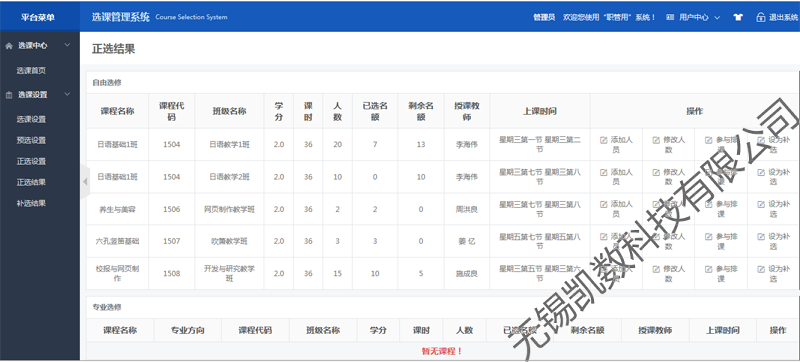Go to 预选设置 in sidebar
The width and height of the screenshot is (800, 362).
[x=31, y=140]
